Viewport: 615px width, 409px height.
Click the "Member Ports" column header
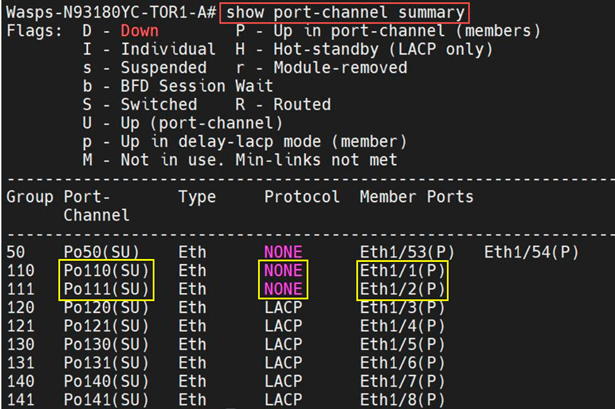(416, 197)
